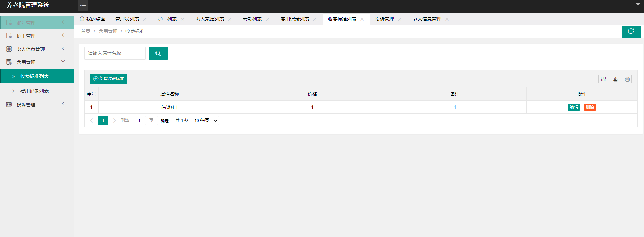The width and height of the screenshot is (644, 237).
Task: Expand the 投诉管理 menu chevron
Action: point(63,104)
